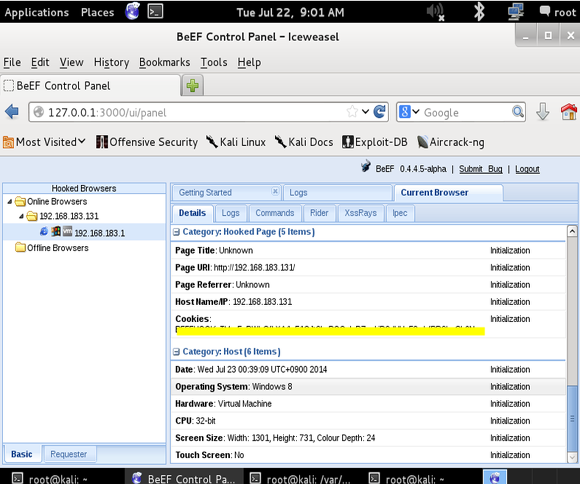Image resolution: width=580 pixels, height=484 pixels.
Task: Click Internet Explorer icon of hooked browser
Action: click(44, 231)
